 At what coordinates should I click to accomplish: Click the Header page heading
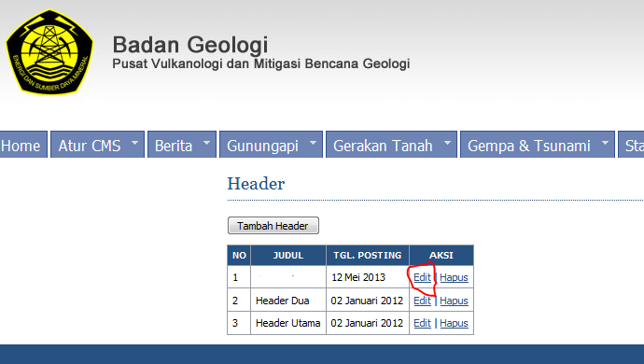[256, 184]
